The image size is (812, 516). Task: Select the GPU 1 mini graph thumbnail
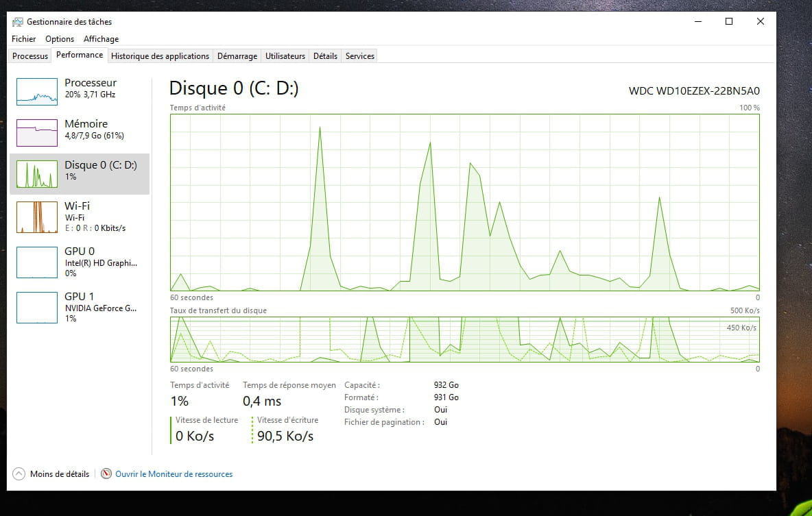pos(37,308)
